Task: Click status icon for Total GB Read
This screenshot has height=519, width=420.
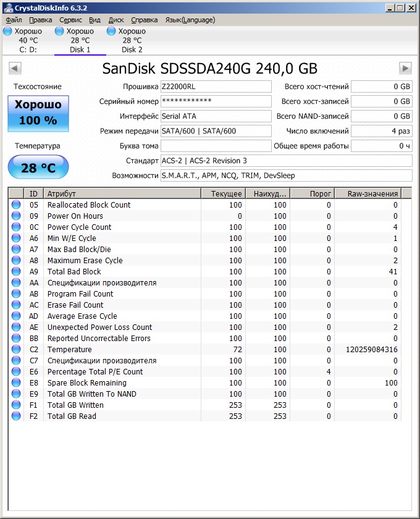Action: pos(16,416)
